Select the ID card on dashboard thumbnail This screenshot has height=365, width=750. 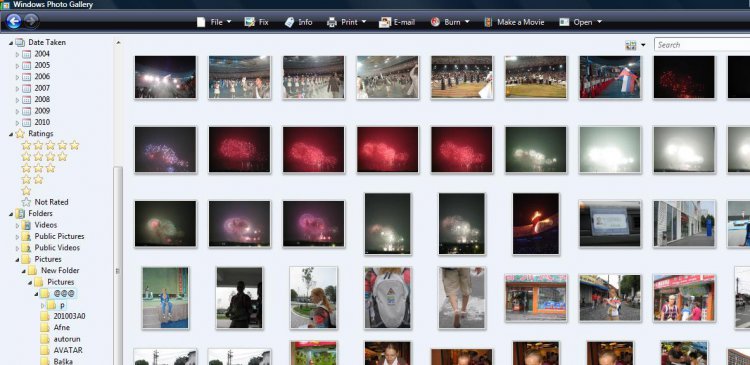click(x=610, y=224)
